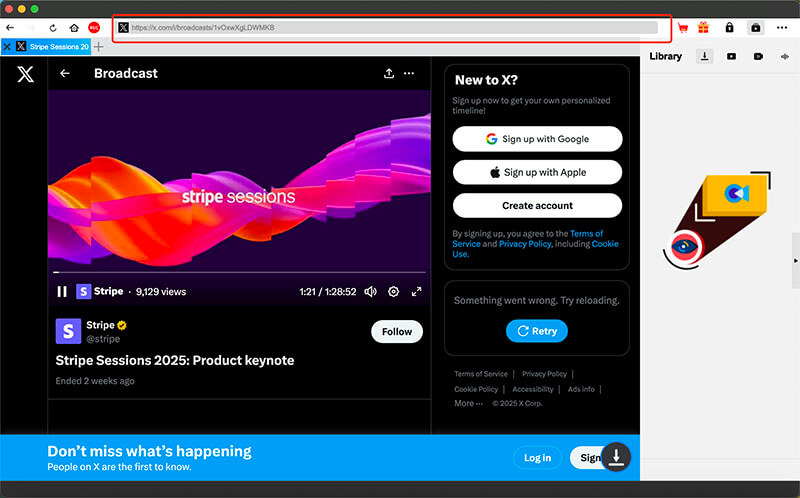Image resolution: width=800 pixels, height=498 pixels.
Task: Click the X logo in the left sidebar
Action: tap(25, 74)
